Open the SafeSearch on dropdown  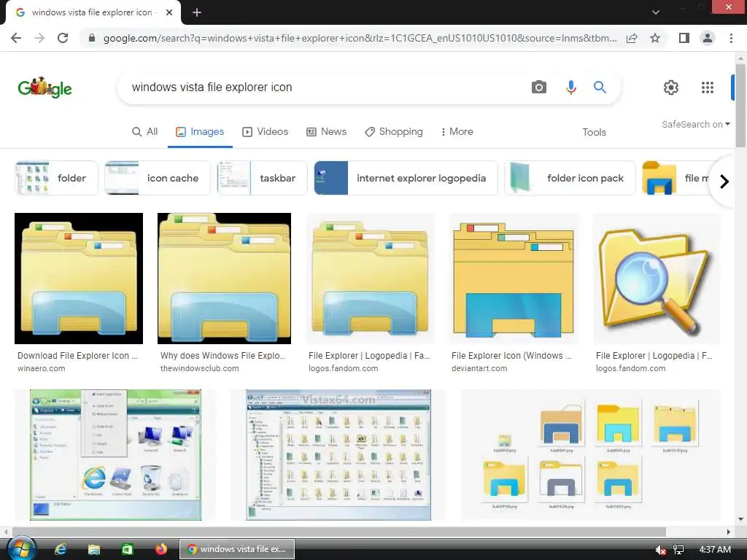695,124
